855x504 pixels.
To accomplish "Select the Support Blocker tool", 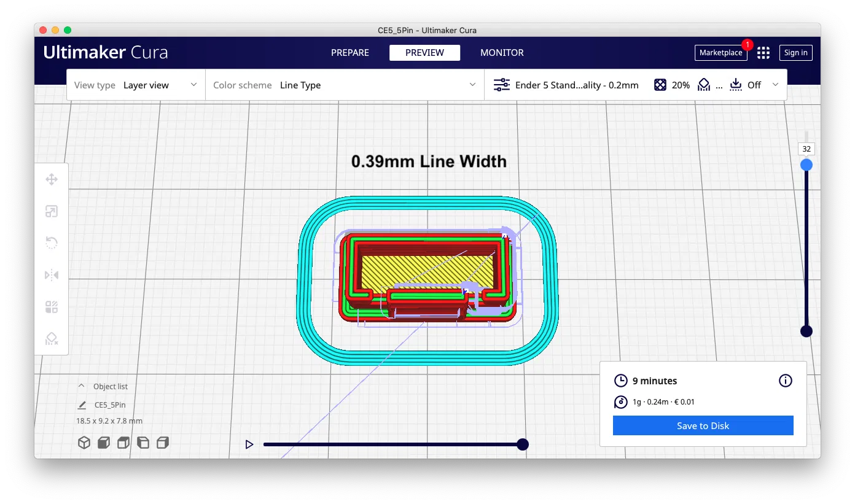I will [52, 339].
